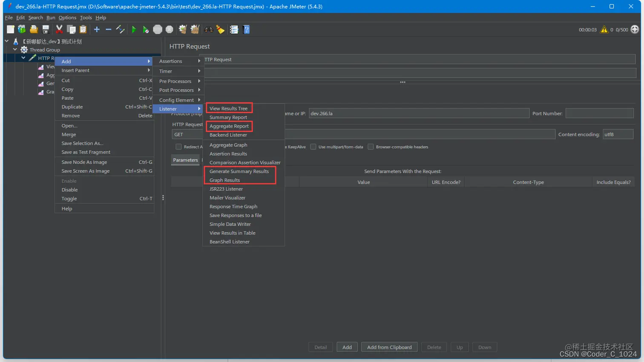The image size is (644, 362).
Task: Click the yellow warning triangle log icon
Action: tap(604, 29)
